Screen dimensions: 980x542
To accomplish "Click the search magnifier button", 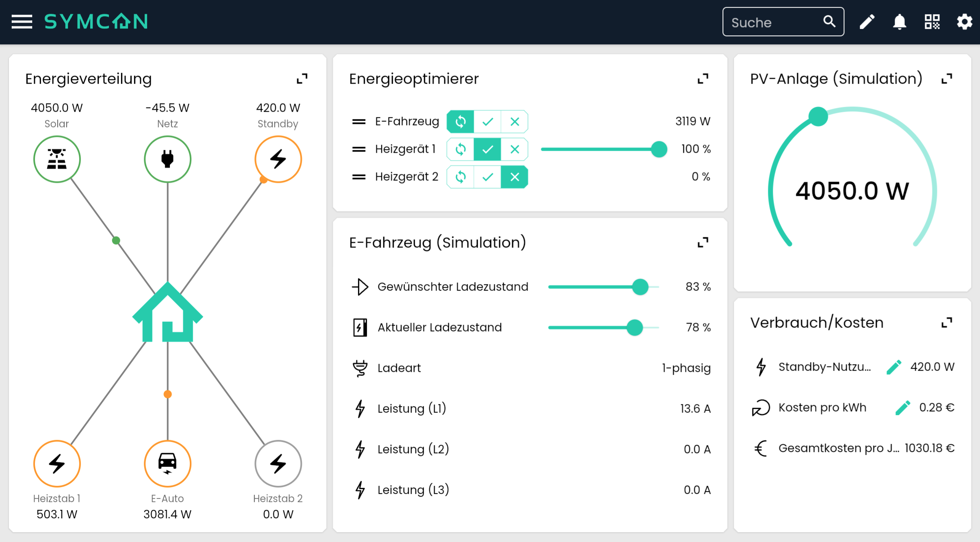I will point(829,22).
